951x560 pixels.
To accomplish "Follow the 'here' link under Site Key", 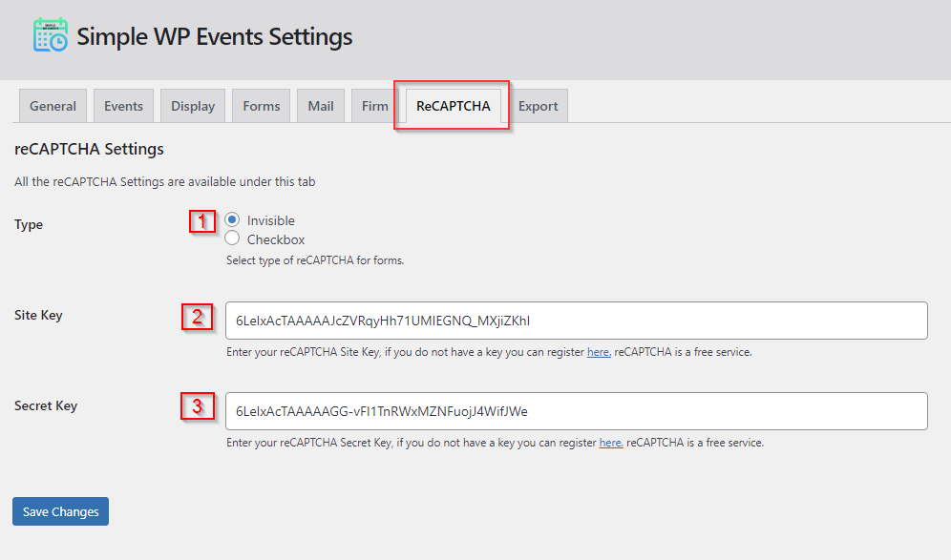I will pos(599,352).
